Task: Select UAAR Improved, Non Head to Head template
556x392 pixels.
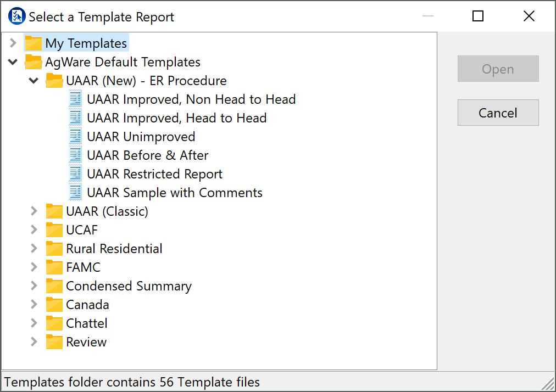Action: (191, 99)
